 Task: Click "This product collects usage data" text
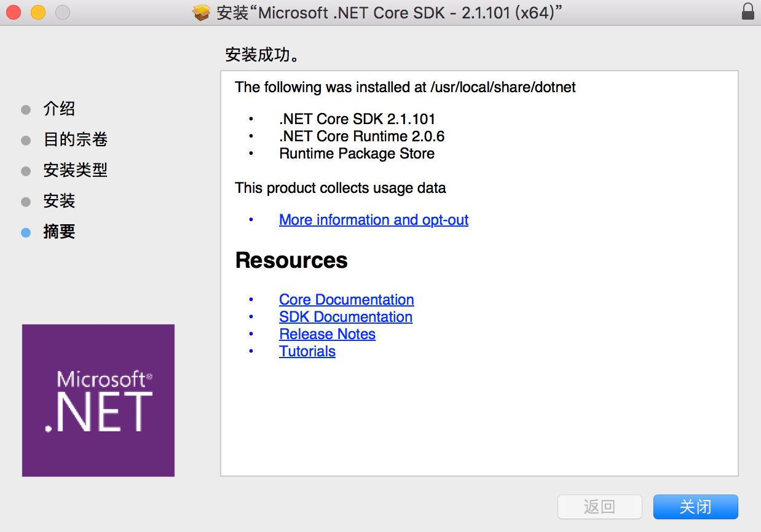341,188
